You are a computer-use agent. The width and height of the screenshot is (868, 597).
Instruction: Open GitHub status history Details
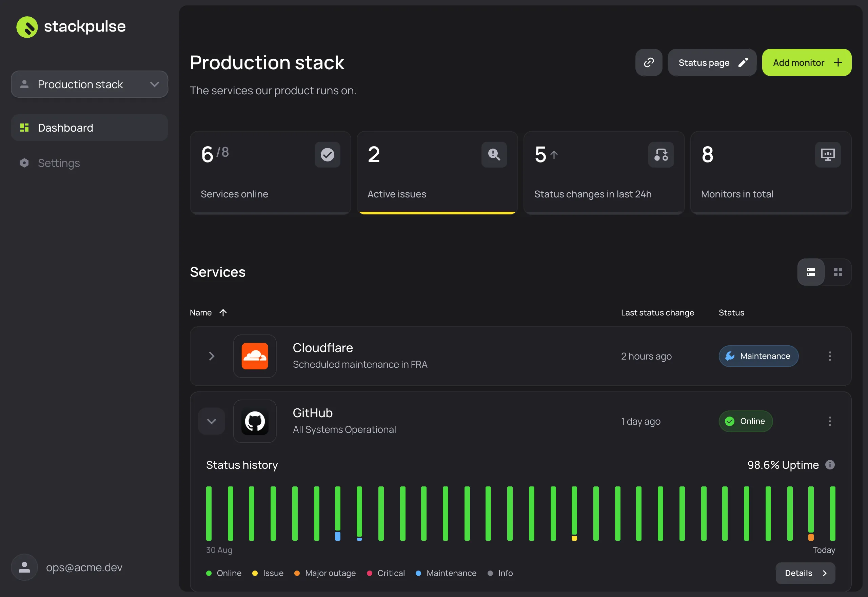pos(805,573)
